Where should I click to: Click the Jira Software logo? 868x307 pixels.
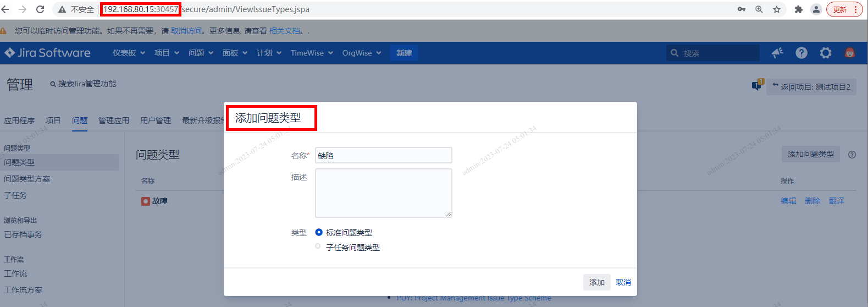coord(47,53)
